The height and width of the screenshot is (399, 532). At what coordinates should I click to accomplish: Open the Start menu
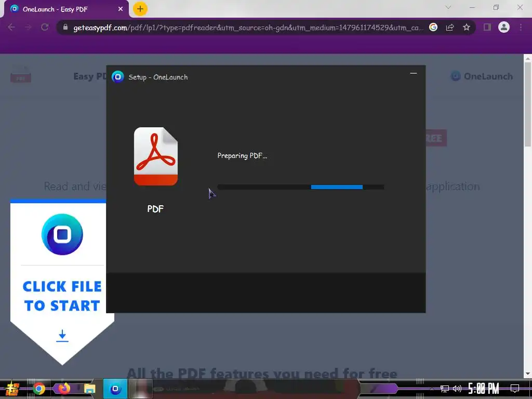12,389
